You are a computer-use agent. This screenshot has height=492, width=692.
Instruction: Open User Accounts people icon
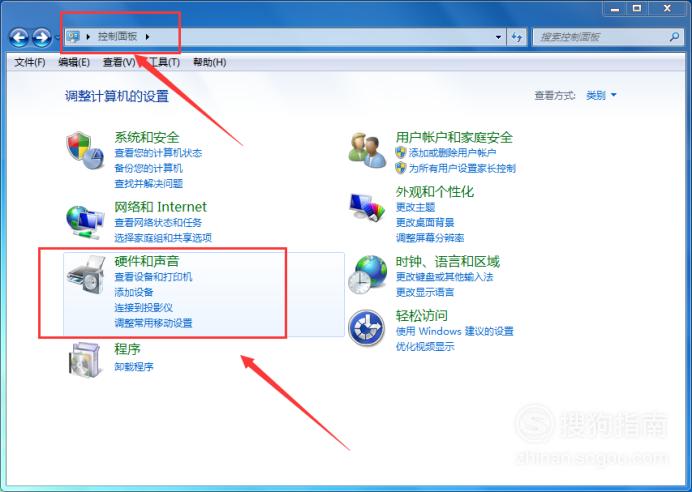click(x=367, y=150)
